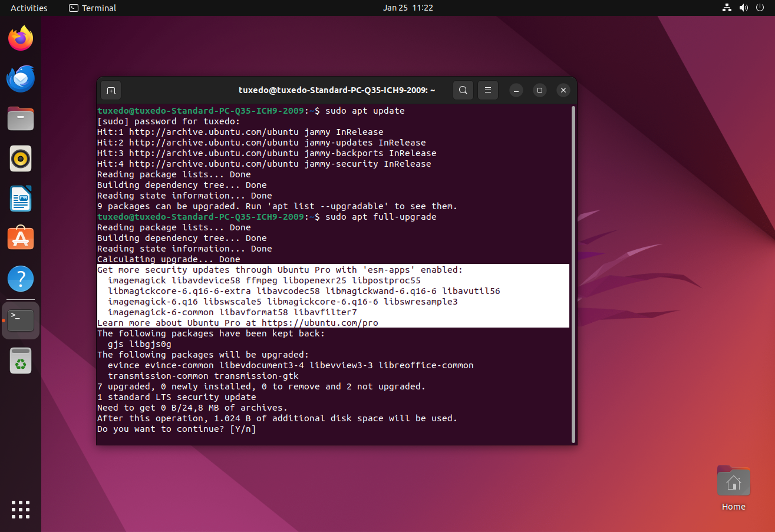
Task: Click the https://ubuntu.com/pro link
Action: [x=320, y=323]
